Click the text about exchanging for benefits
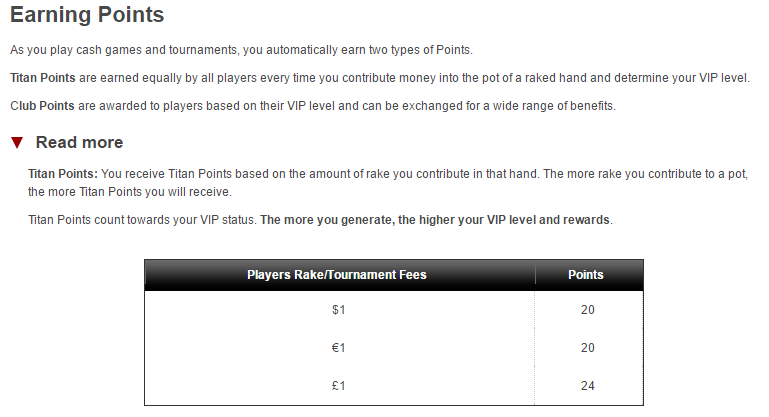769x417 pixels. pyautogui.click(x=346, y=106)
